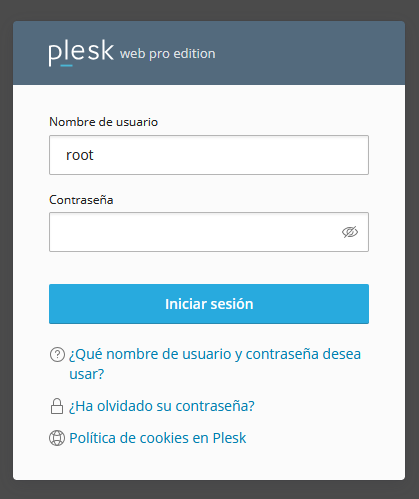Click the blank white area below the cookies link
Screen dimensions: 419x499
[209, 463]
